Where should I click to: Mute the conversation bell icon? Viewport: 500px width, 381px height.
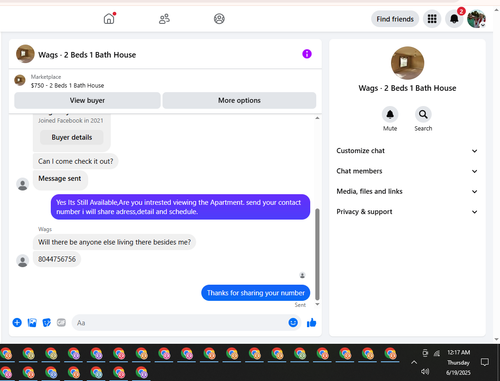(390, 114)
